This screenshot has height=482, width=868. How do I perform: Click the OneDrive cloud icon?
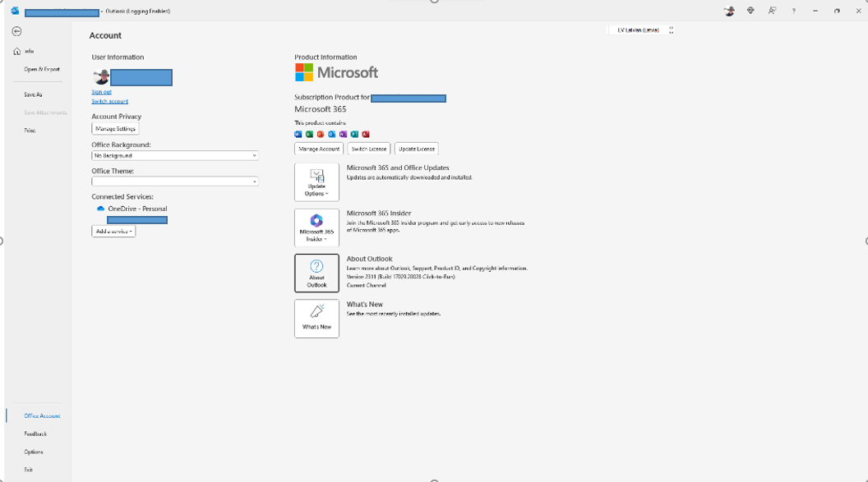100,209
